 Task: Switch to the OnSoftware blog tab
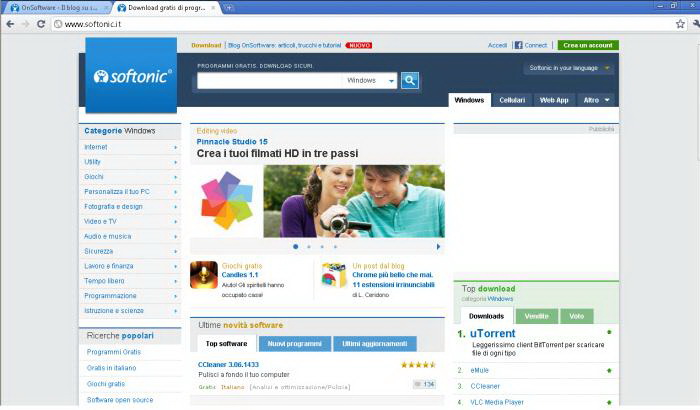[x=59, y=8]
